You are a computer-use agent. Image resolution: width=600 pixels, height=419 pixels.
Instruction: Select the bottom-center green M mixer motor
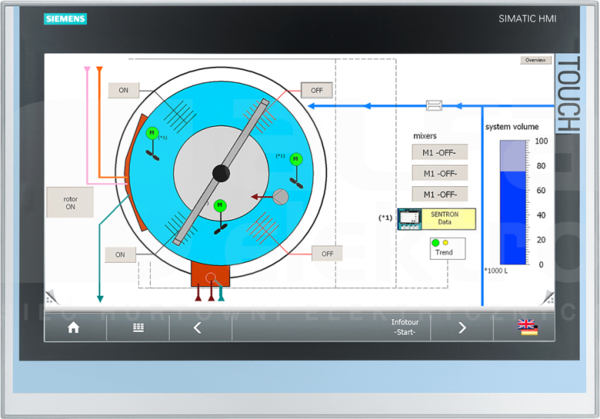(220, 205)
